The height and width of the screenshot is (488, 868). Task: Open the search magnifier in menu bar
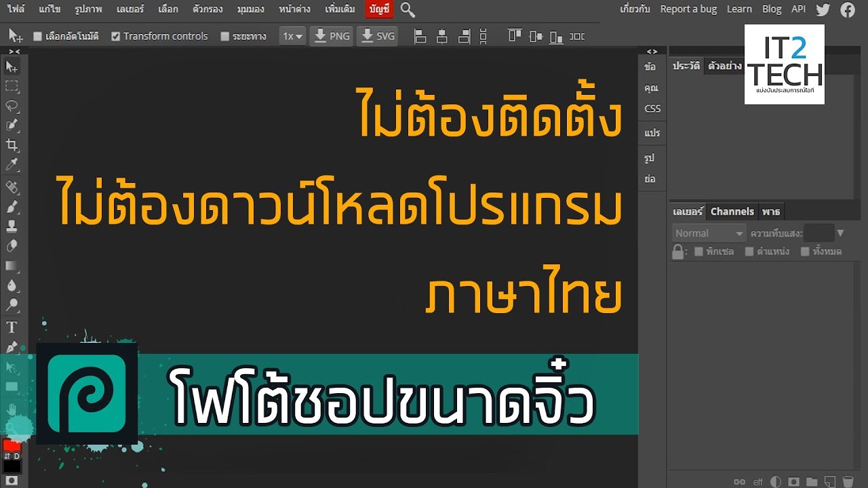[x=408, y=9]
